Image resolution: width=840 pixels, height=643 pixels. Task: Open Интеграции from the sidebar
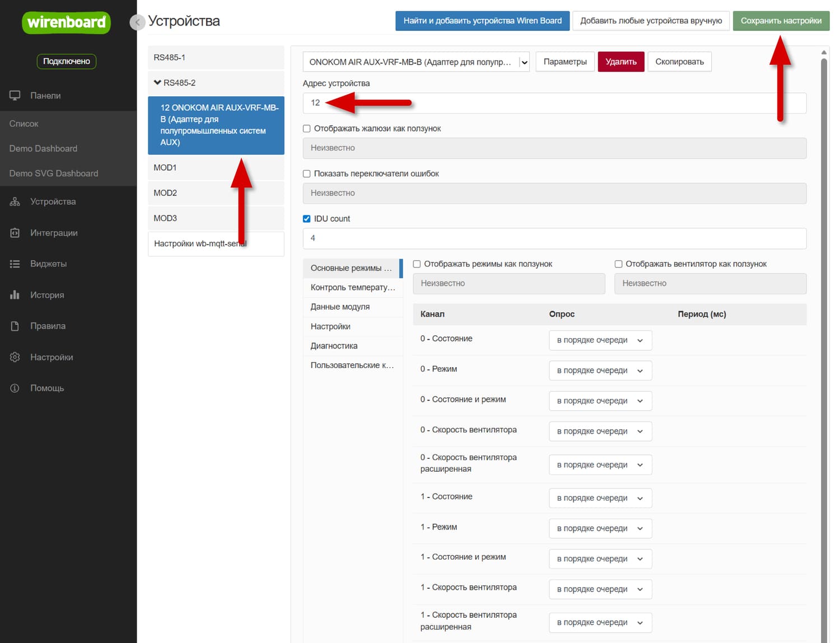54,232
